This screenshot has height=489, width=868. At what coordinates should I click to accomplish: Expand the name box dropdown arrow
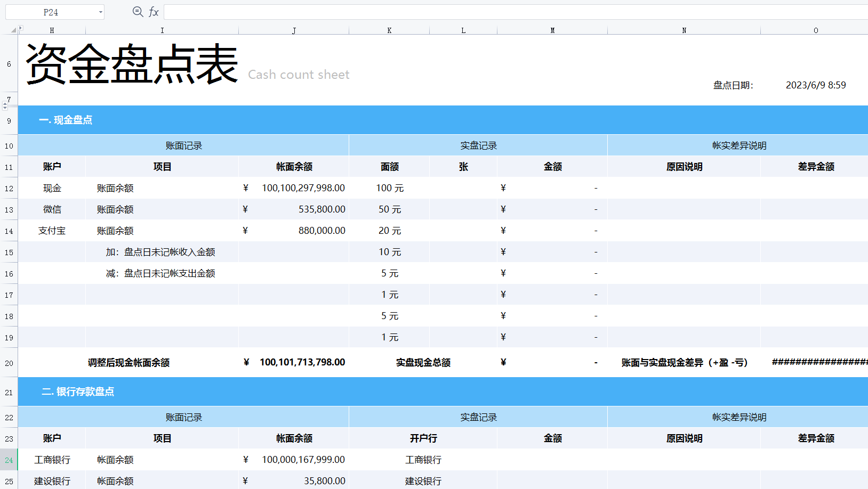coord(100,12)
